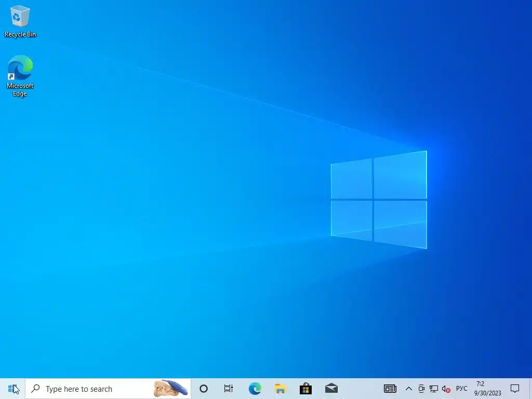
Task: Open the Mail app from the taskbar
Action: (331, 389)
